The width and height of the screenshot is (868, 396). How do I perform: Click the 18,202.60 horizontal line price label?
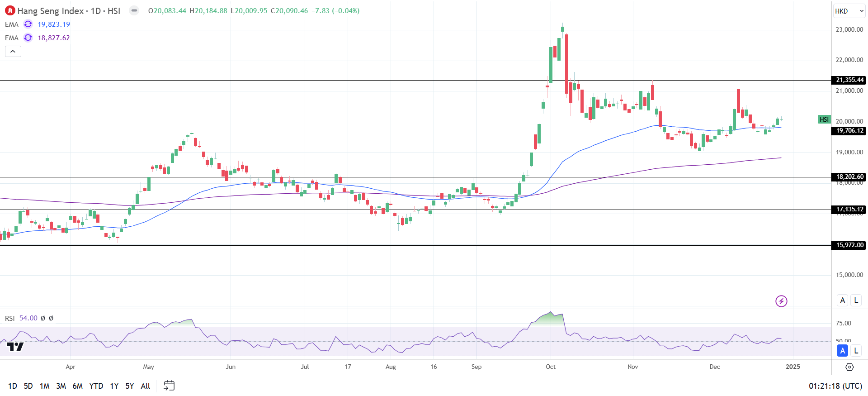(849, 177)
